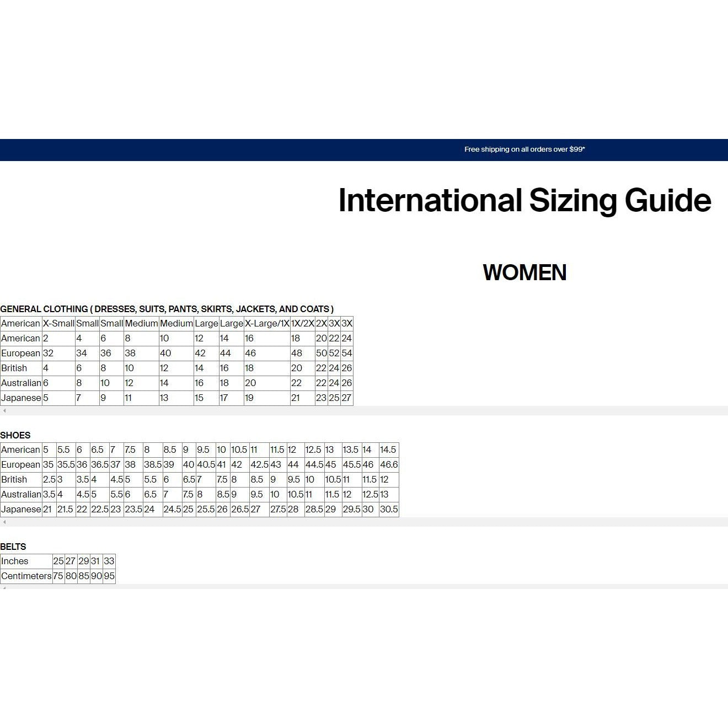This screenshot has width=728, height=728.
Task: Click the Centimeters row label
Action: pyautogui.click(x=26, y=576)
